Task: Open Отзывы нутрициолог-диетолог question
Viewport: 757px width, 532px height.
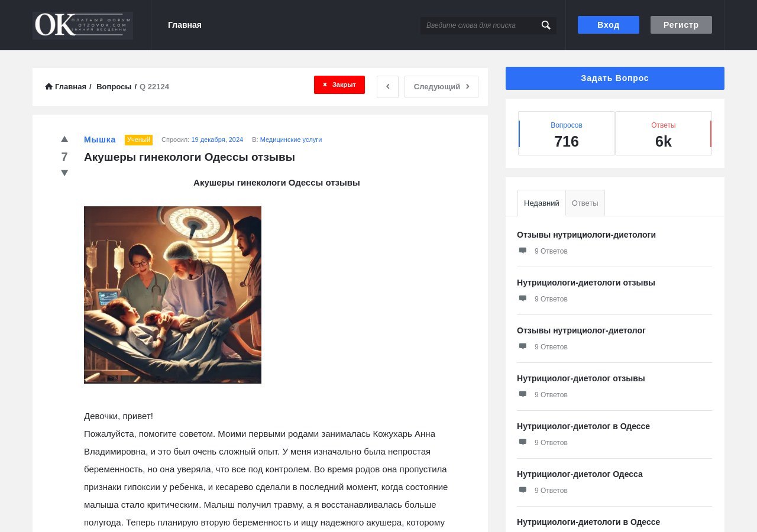Action: tap(581, 330)
